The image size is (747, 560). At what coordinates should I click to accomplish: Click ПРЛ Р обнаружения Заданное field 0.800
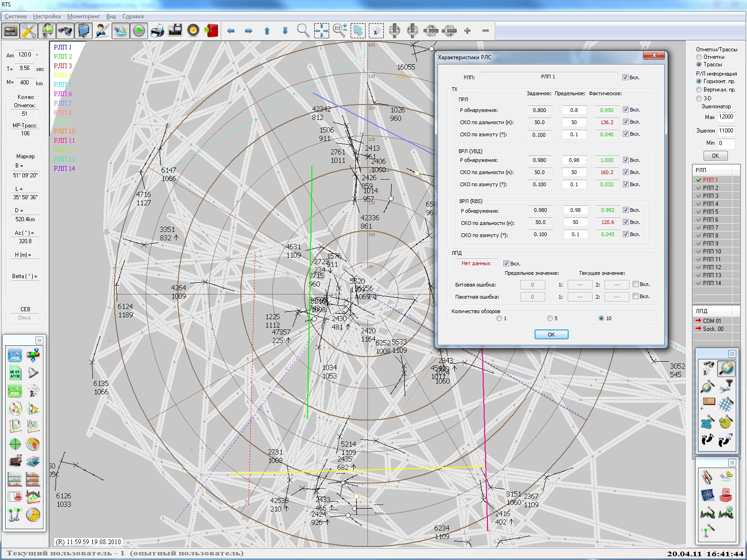pos(539,110)
